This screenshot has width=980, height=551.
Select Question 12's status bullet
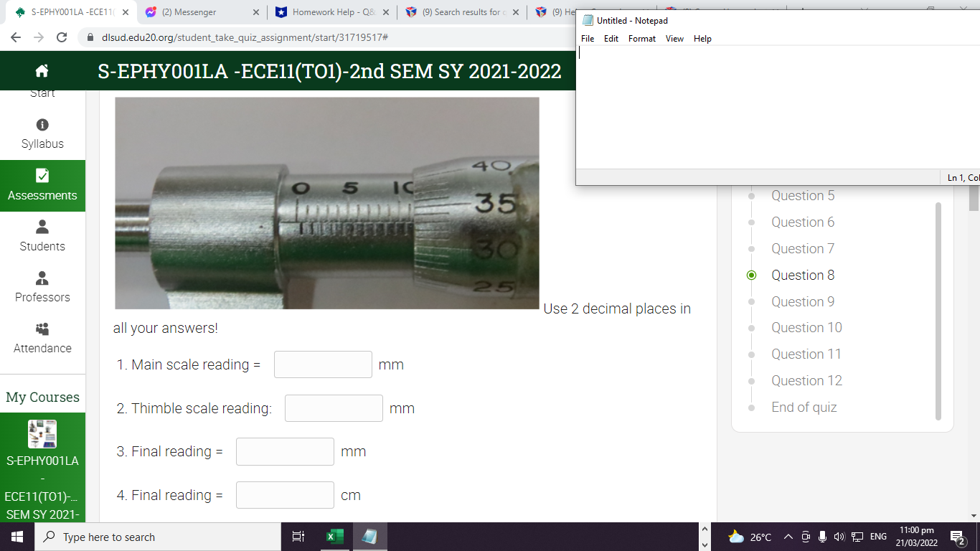click(x=751, y=380)
